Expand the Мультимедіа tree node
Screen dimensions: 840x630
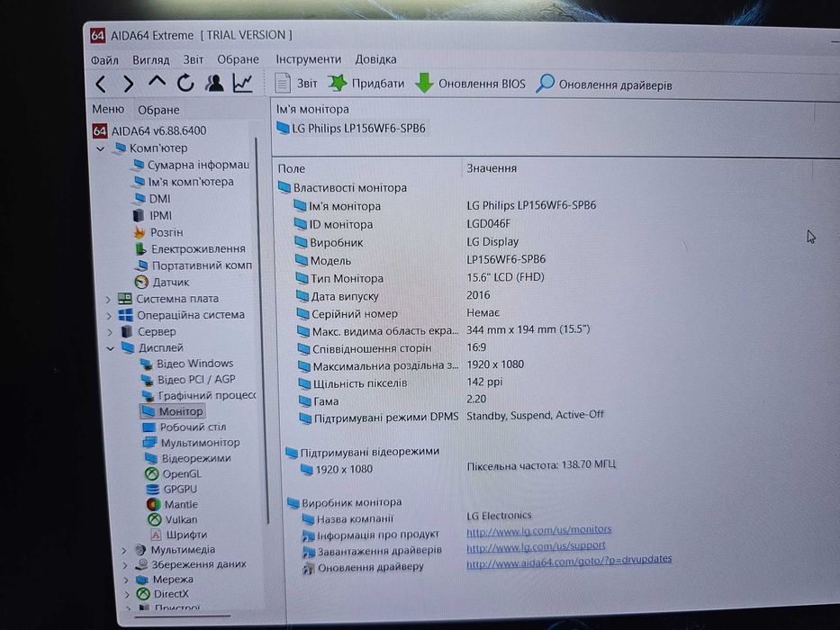point(123,550)
